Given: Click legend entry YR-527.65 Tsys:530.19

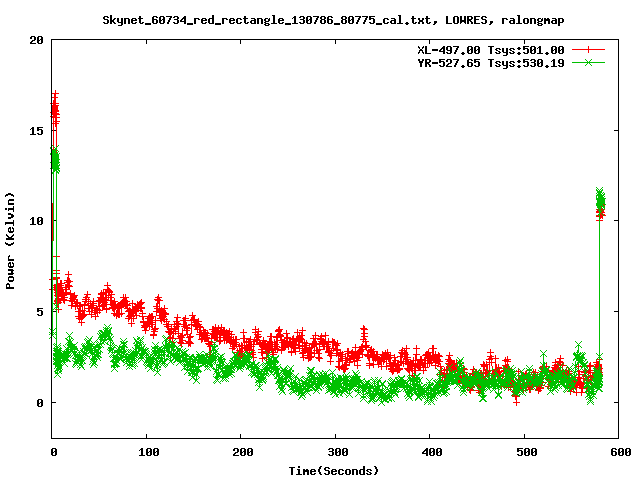Looking at the screenshot, I should point(491,63).
